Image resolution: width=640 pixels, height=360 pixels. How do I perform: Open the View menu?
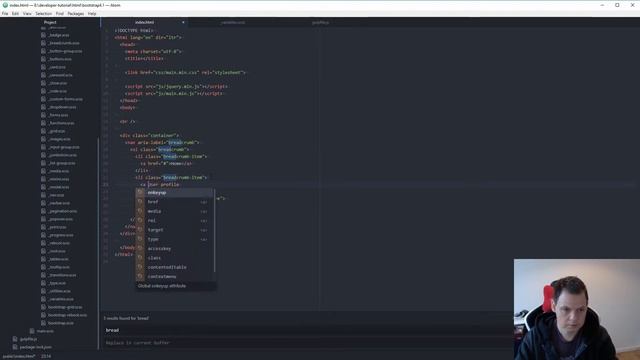(x=27, y=13)
